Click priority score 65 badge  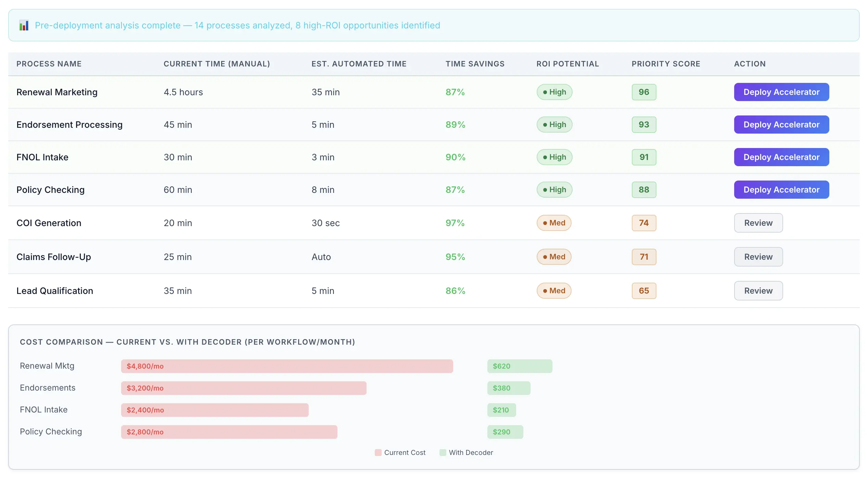tap(643, 291)
